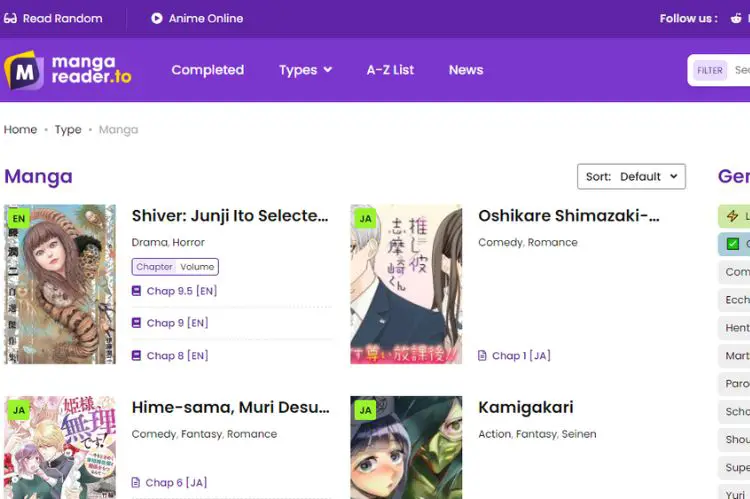Click the FILTER button in search bar
The image size is (750, 499).
710,70
